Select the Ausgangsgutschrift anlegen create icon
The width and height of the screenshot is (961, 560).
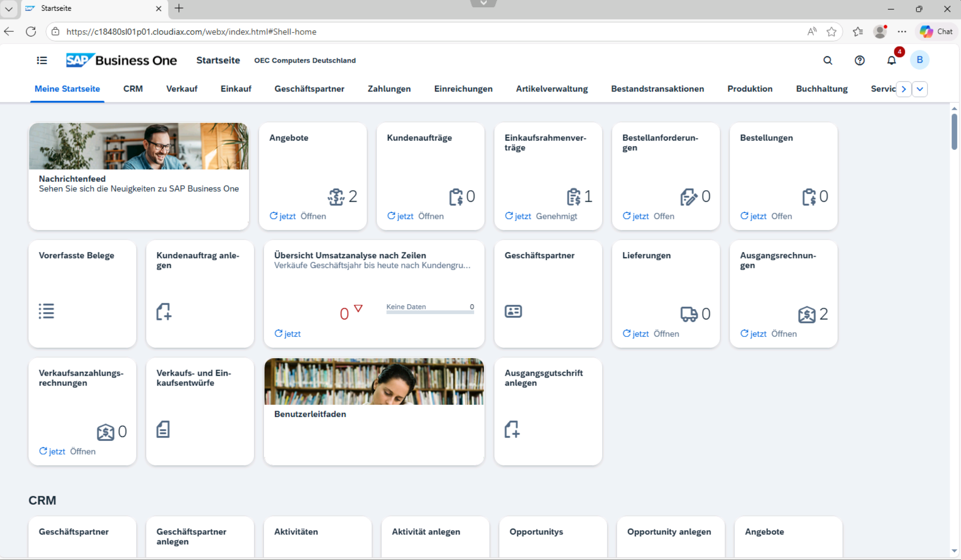click(512, 429)
